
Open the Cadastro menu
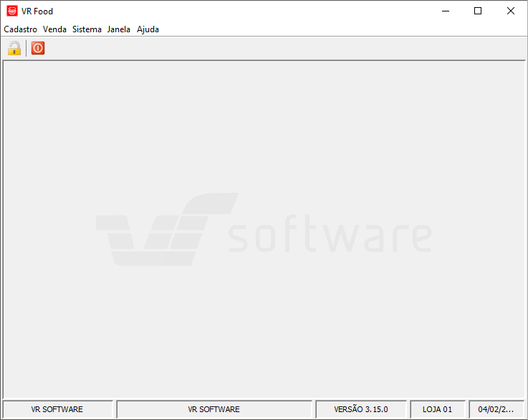click(21, 29)
